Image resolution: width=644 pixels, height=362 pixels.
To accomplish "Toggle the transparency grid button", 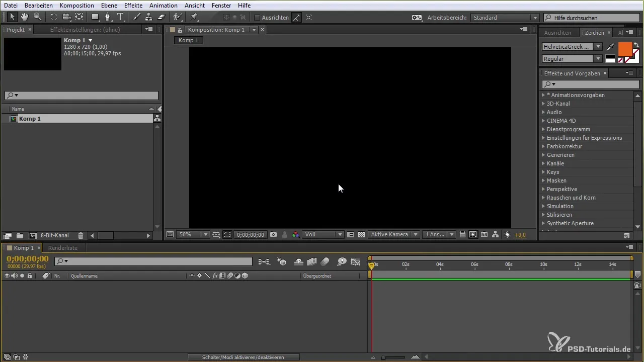I will pos(361,235).
